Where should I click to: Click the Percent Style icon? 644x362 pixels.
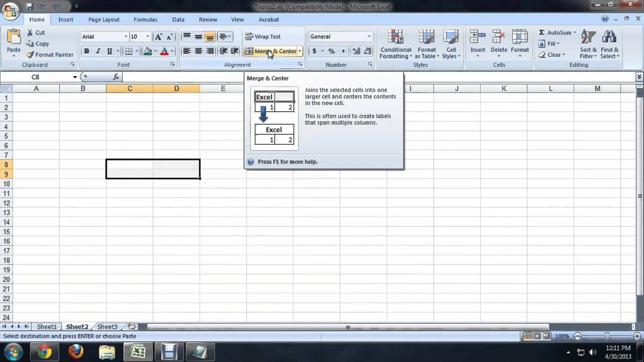pos(331,51)
